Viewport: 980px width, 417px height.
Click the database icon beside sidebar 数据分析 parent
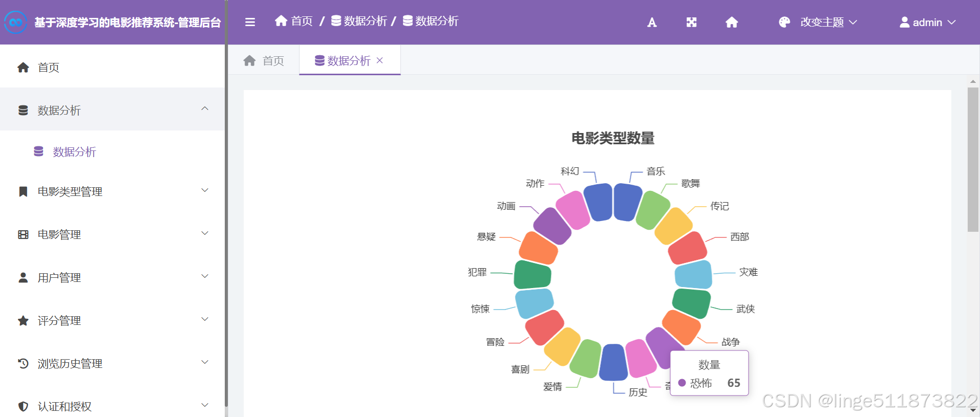pos(23,110)
